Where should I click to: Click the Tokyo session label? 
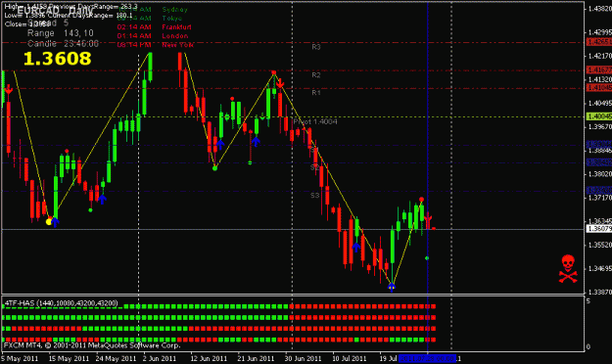(172, 19)
